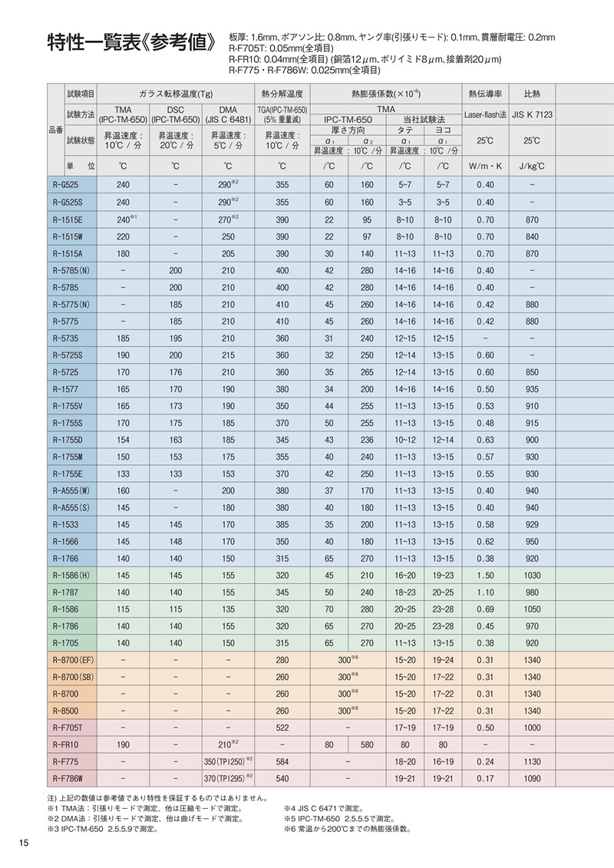Click thermal conductivity value 1.50
The height and width of the screenshot is (868, 614).
pos(485,575)
